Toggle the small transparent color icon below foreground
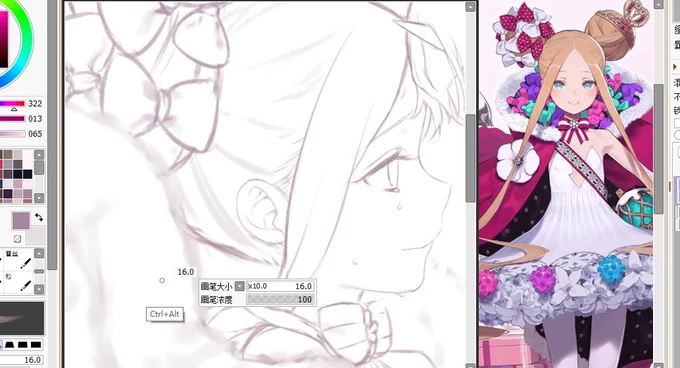This screenshot has height=368, width=680. click(17, 239)
